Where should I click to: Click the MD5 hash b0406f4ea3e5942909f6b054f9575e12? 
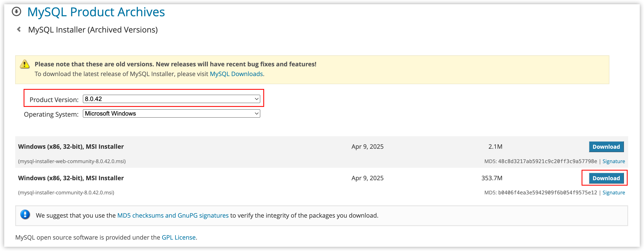[547, 192]
